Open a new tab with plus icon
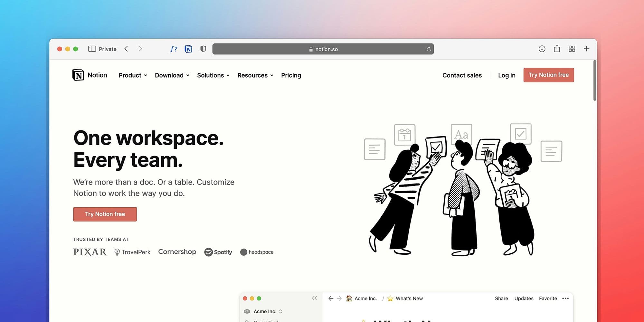 (x=586, y=49)
